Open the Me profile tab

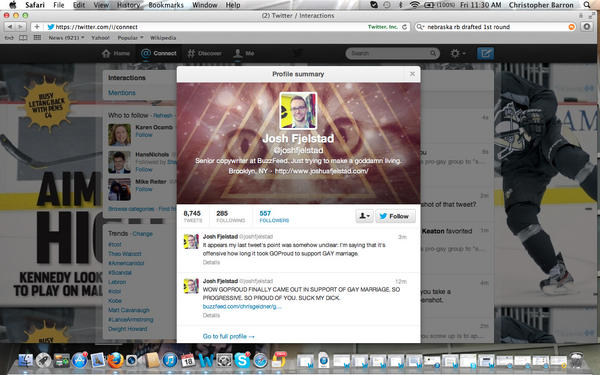pos(244,53)
